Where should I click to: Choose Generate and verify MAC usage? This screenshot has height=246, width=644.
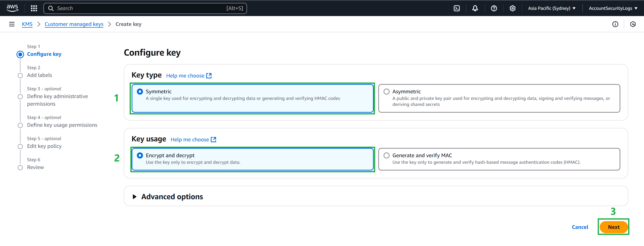pyautogui.click(x=387, y=155)
